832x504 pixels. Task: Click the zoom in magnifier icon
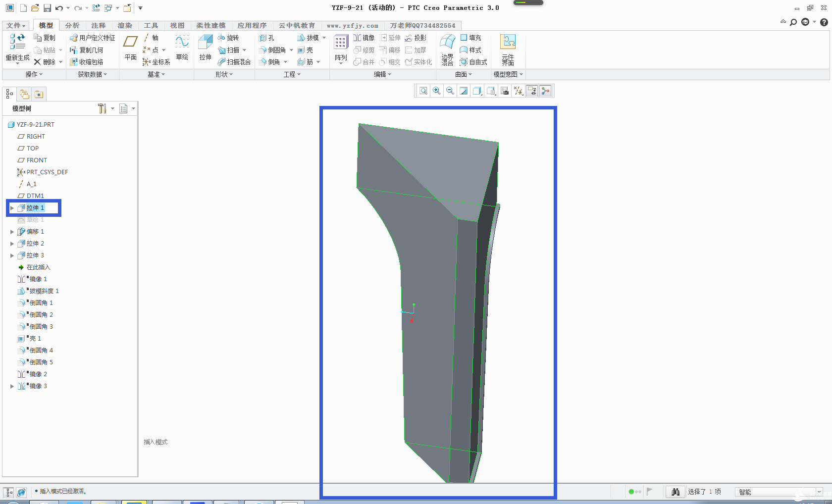pos(436,91)
